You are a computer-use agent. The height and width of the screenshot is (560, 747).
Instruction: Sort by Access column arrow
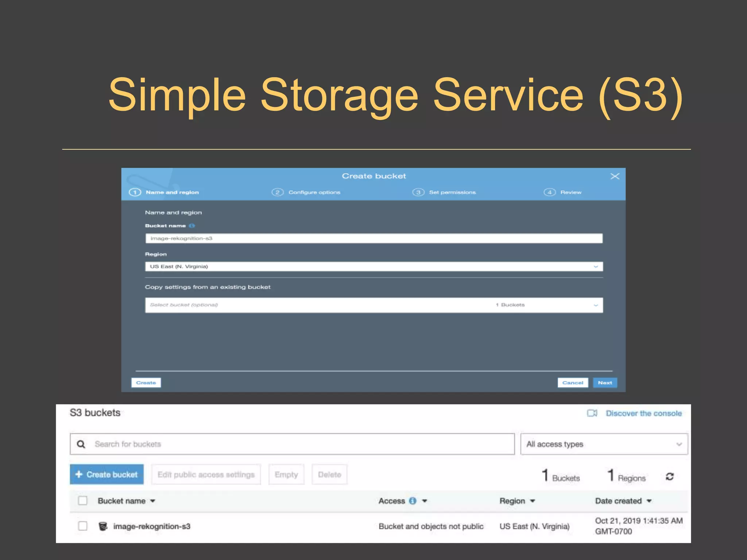coord(425,501)
